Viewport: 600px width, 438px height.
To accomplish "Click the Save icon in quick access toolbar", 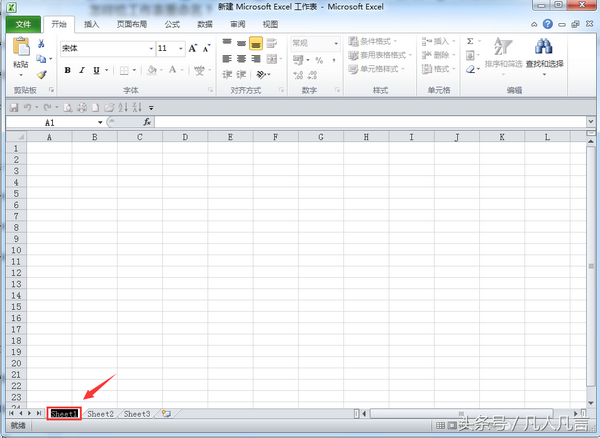I will [x=14, y=106].
